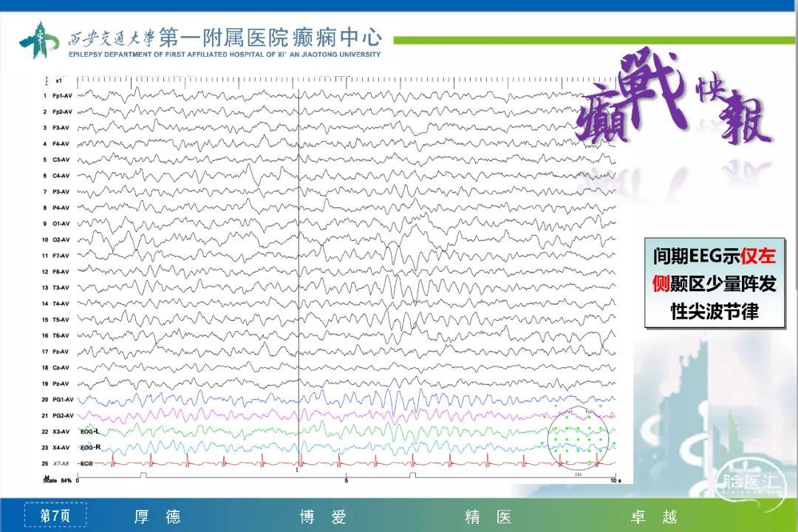Image resolution: width=798 pixels, height=532 pixels.
Task: Click the 第7页 page number box
Action: pos(55,516)
